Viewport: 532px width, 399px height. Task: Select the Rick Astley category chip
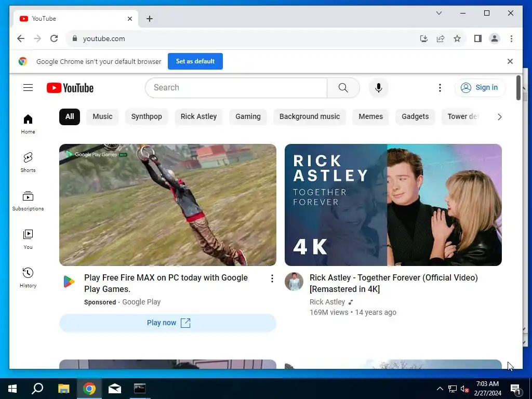[198, 117]
